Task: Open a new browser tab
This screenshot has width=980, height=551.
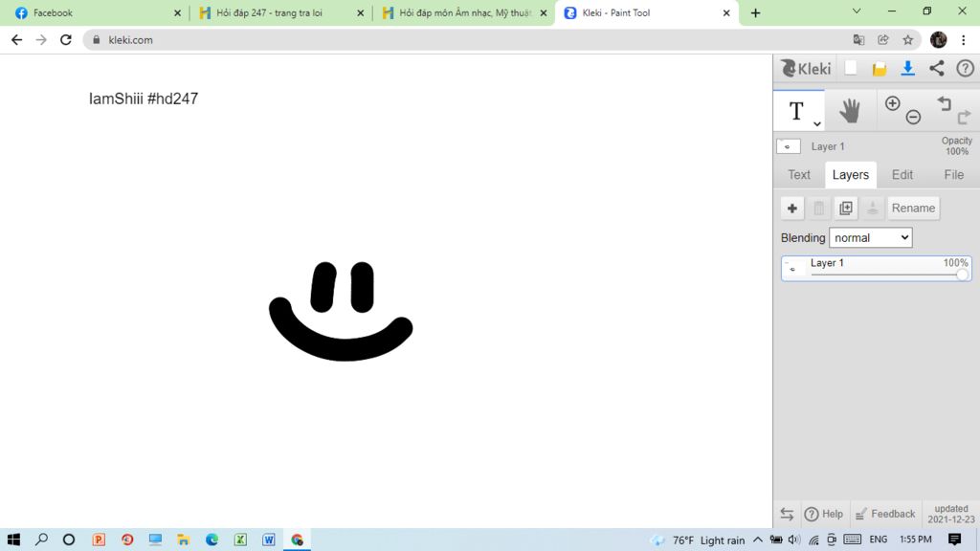Action: (x=755, y=12)
